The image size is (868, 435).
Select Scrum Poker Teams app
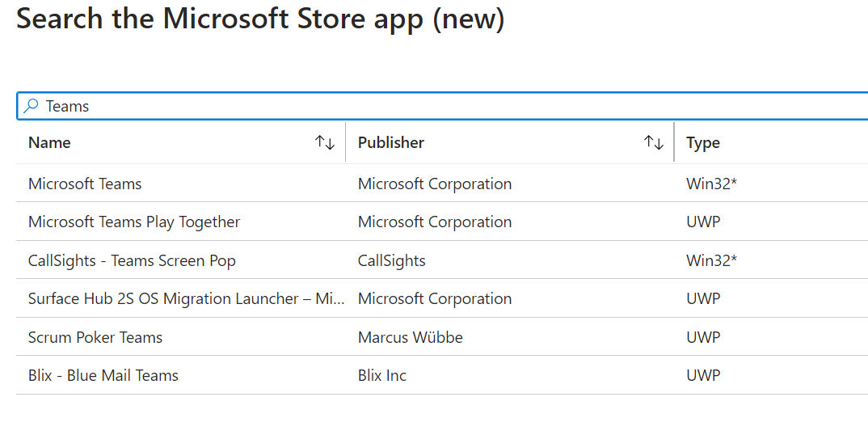click(95, 337)
